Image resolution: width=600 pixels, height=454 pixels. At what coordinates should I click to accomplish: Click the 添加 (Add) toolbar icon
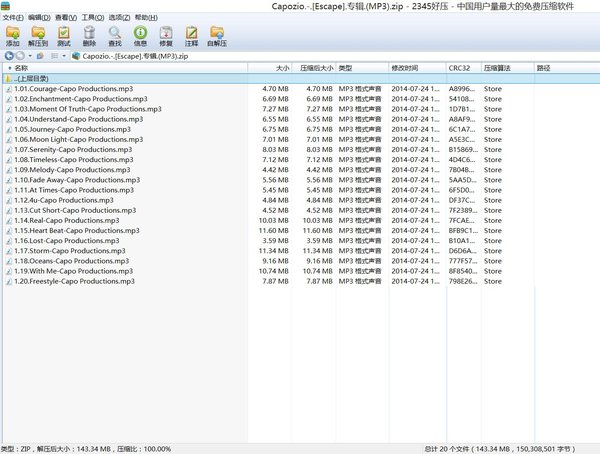[x=13, y=37]
